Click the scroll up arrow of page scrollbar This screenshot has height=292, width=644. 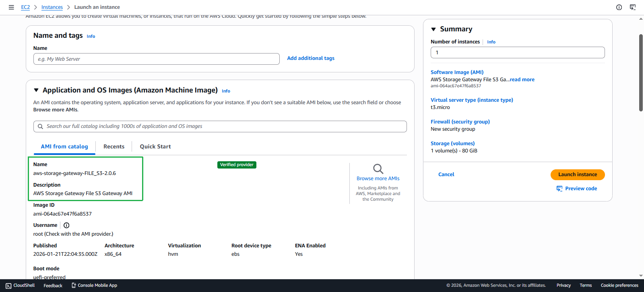coord(641,19)
